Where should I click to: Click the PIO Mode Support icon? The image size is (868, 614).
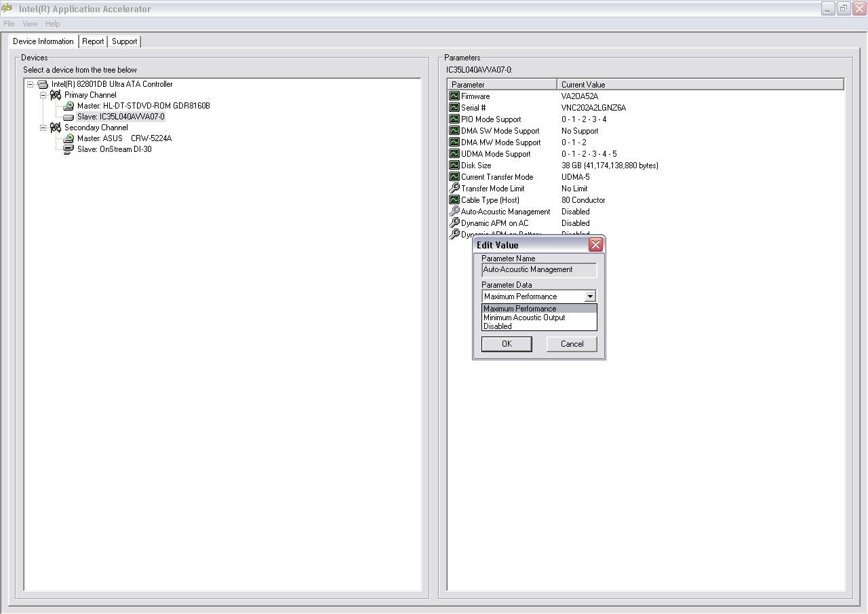(x=454, y=119)
